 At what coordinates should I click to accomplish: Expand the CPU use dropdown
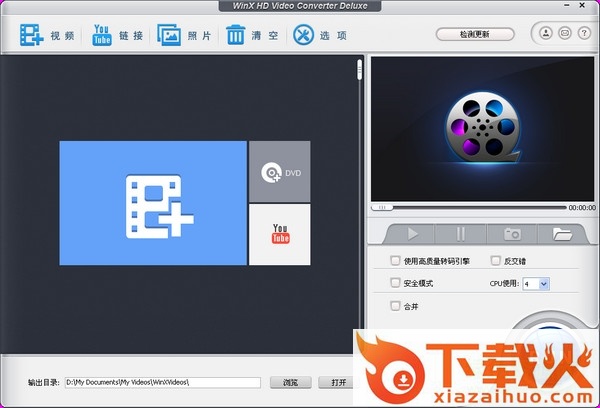pos(544,284)
